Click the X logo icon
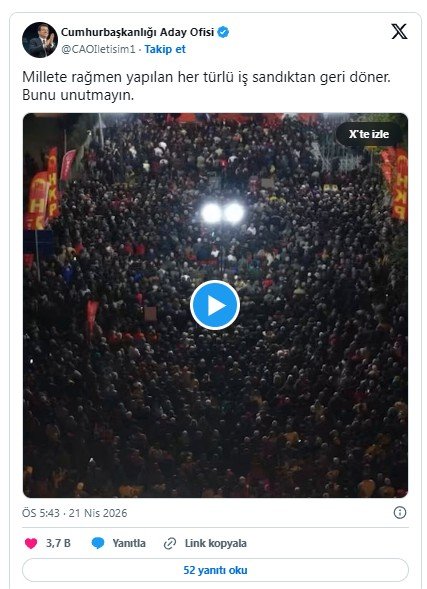This screenshot has width=427, height=589. pos(399,32)
